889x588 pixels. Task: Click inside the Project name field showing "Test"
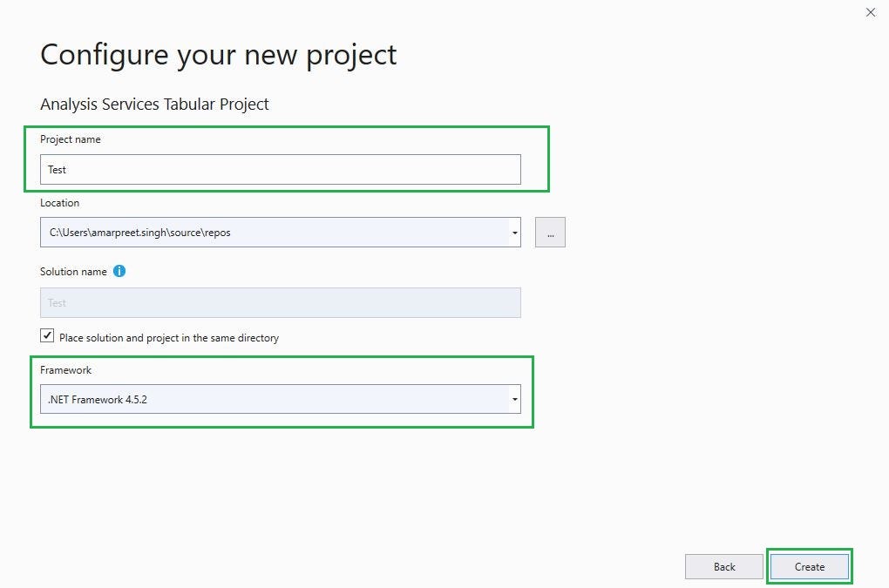point(279,169)
